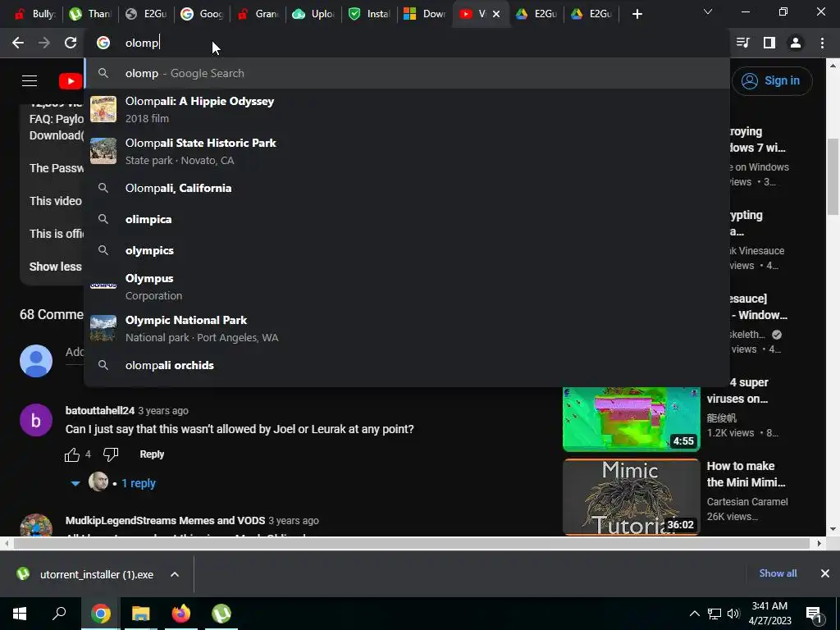This screenshot has height=630, width=840.
Task: Select 'olomp - Google Search' suggestion
Action: click(407, 73)
